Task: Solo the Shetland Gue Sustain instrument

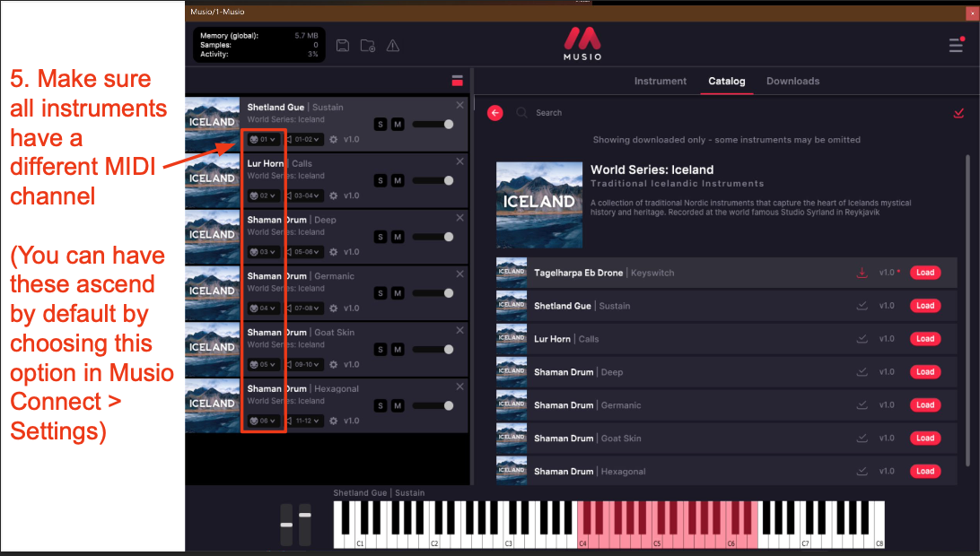Action: pos(380,125)
